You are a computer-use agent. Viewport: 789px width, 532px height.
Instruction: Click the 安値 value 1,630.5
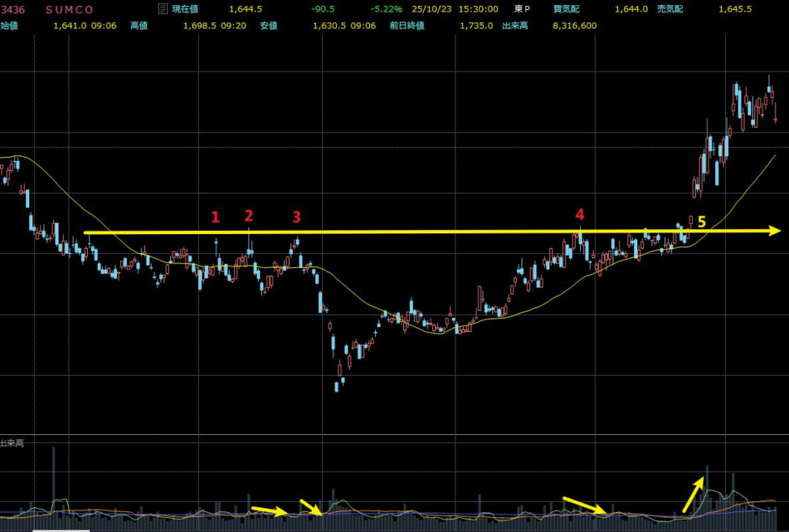coord(328,25)
